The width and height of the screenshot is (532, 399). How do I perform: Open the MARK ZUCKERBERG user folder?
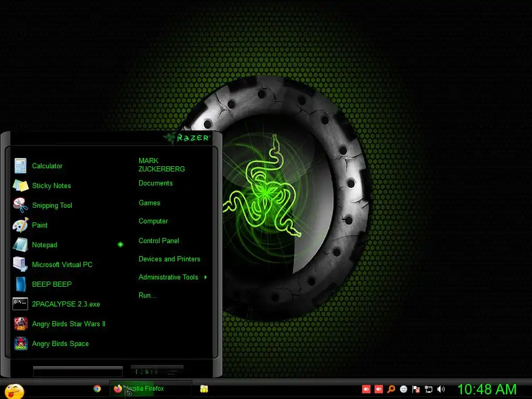162,165
